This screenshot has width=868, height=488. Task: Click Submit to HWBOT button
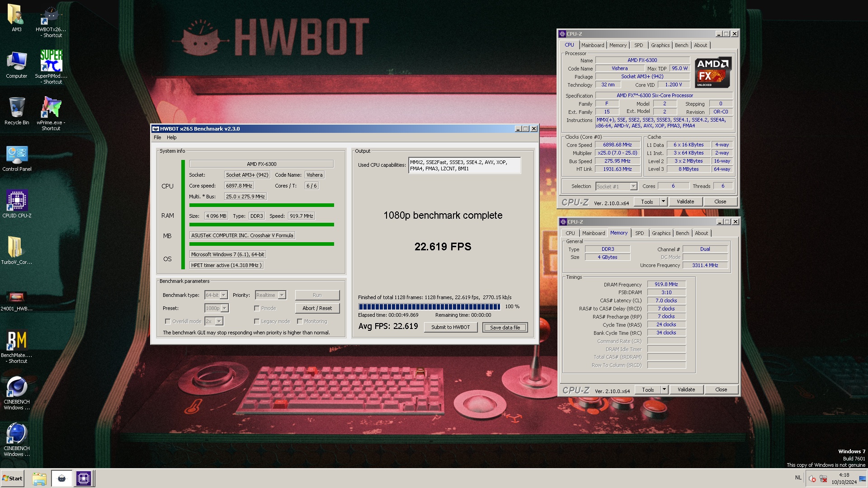pyautogui.click(x=451, y=327)
